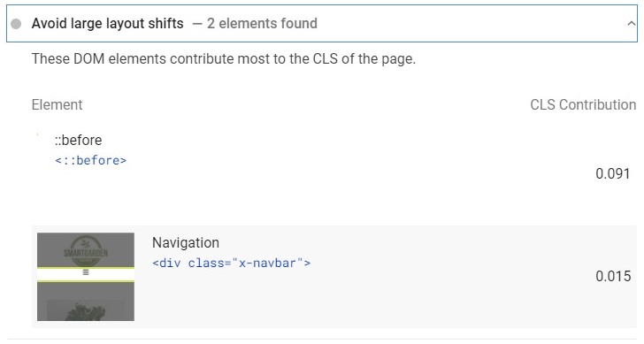Click the '2 elements found' summary text
Viewport: 644px width, 344px height.
[x=262, y=23]
